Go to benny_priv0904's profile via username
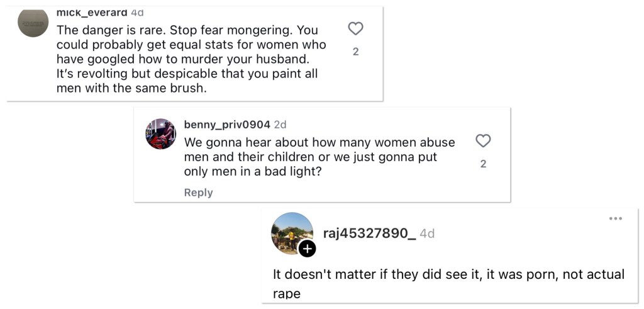The height and width of the screenshot is (309, 644). (x=226, y=125)
